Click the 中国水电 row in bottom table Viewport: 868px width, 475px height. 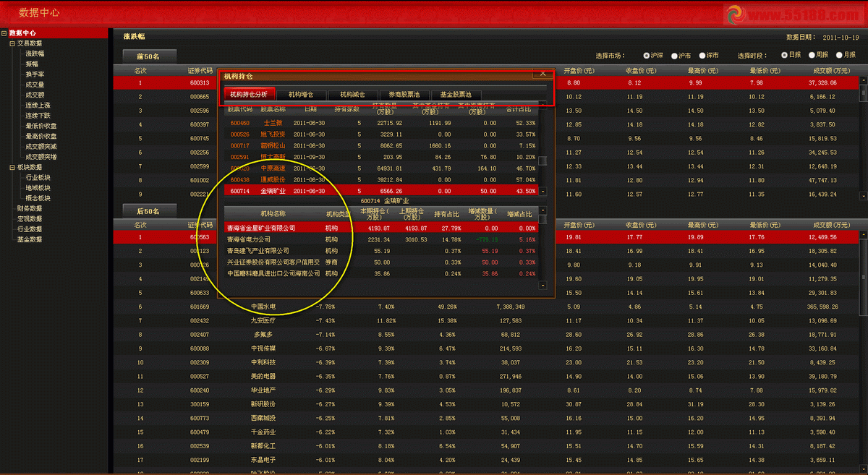(x=486, y=307)
